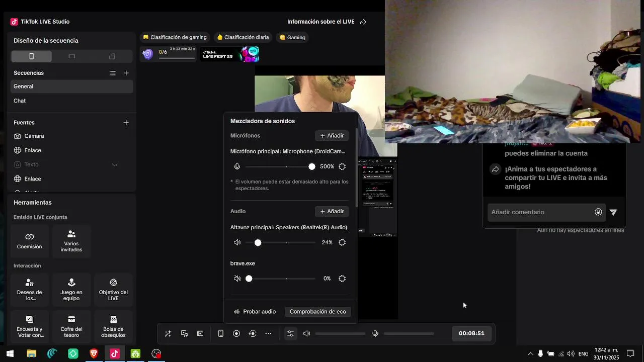Open the Bolsa de obsequios tool
Viewport: 644px width, 362px height.
(113, 327)
